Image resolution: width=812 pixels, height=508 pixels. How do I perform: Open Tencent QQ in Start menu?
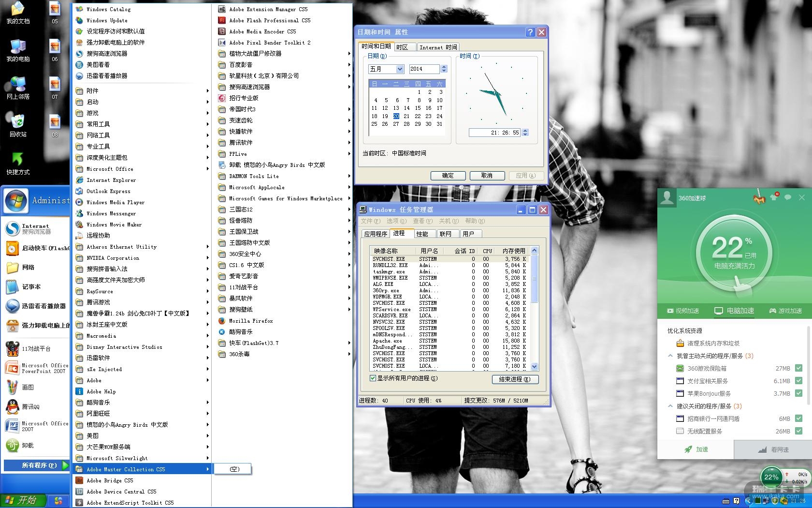(x=30, y=407)
